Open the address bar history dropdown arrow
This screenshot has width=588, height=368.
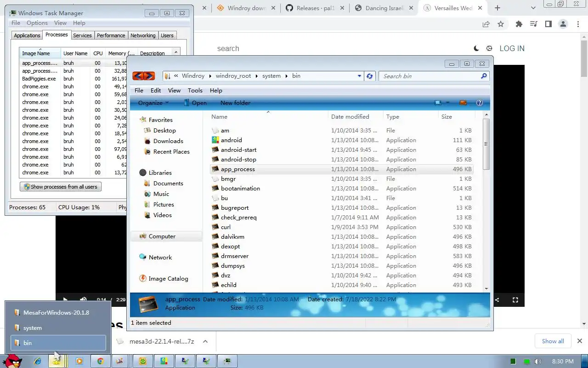359,76
